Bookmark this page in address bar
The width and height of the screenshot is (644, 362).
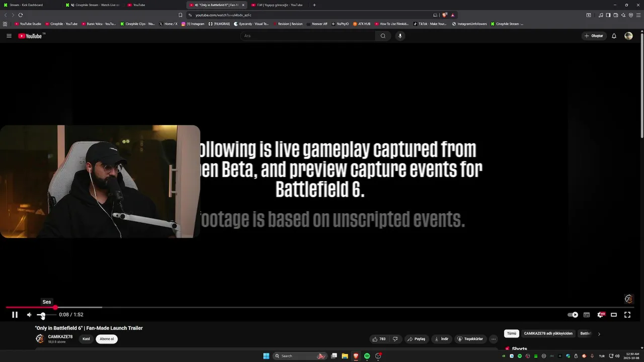pyautogui.click(x=181, y=15)
